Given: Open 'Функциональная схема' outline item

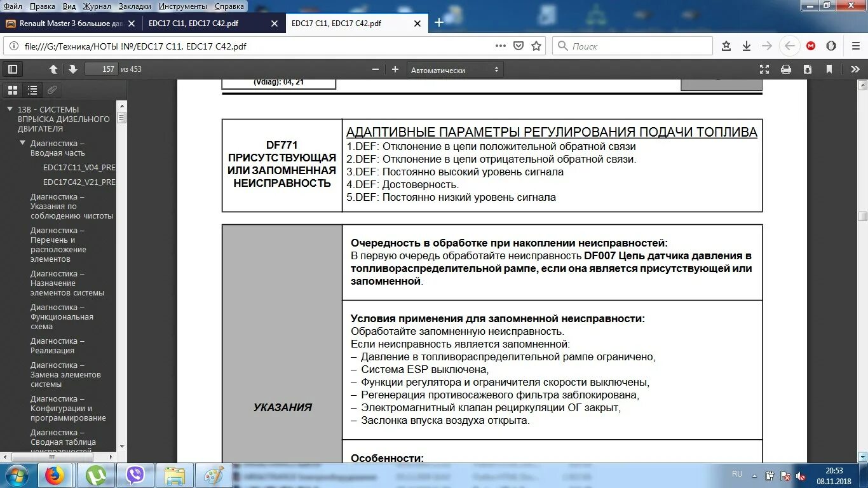Looking at the screenshot, I should (x=62, y=317).
